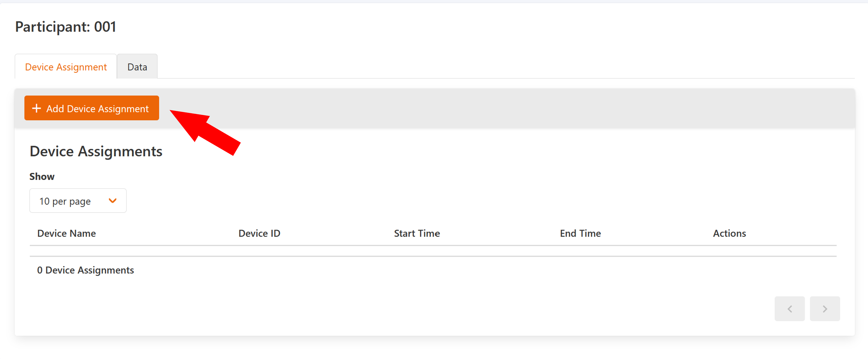Click the Start Time column header
Viewport: 868px width, 359px height.
click(x=417, y=233)
